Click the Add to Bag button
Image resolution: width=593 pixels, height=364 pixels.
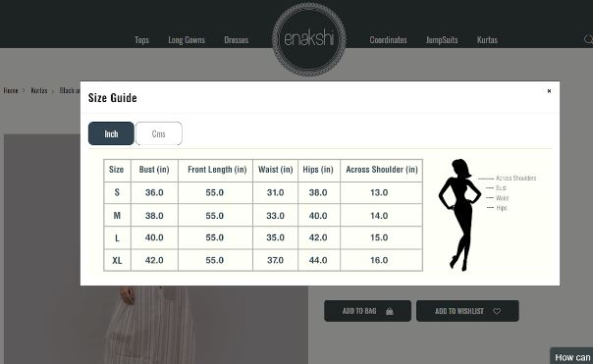tap(367, 311)
